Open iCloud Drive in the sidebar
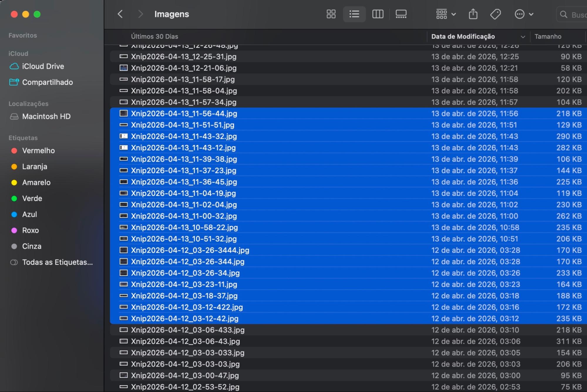587x392 pixels. 37,66
